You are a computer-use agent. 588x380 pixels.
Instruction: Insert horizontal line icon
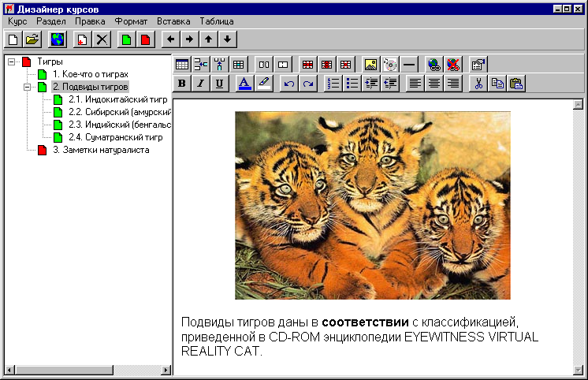click(x=409, y=65)
